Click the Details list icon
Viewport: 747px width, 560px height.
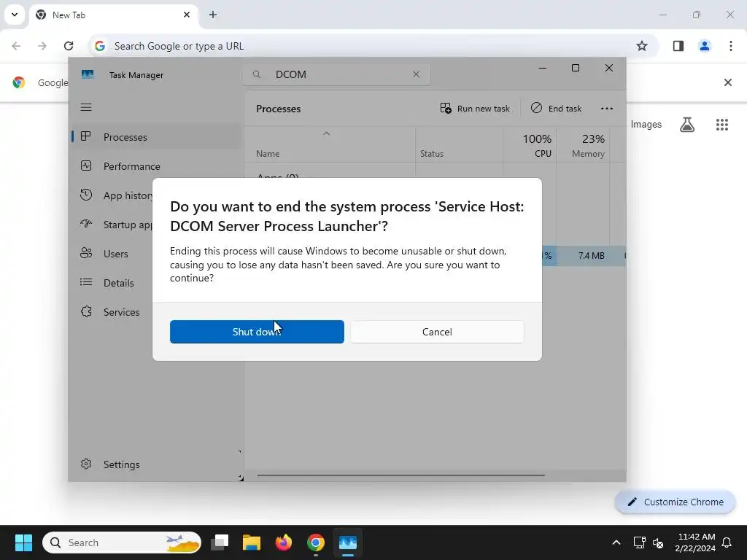86,282
